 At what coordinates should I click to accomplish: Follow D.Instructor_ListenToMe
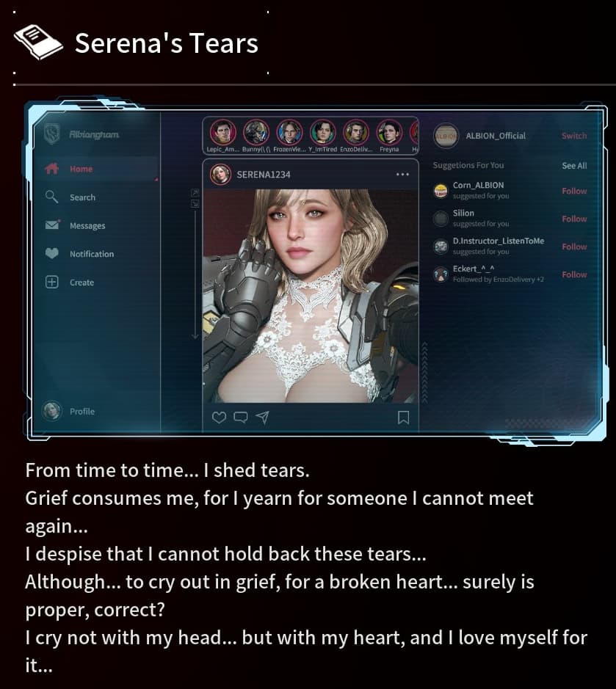[x=574, y=247]
